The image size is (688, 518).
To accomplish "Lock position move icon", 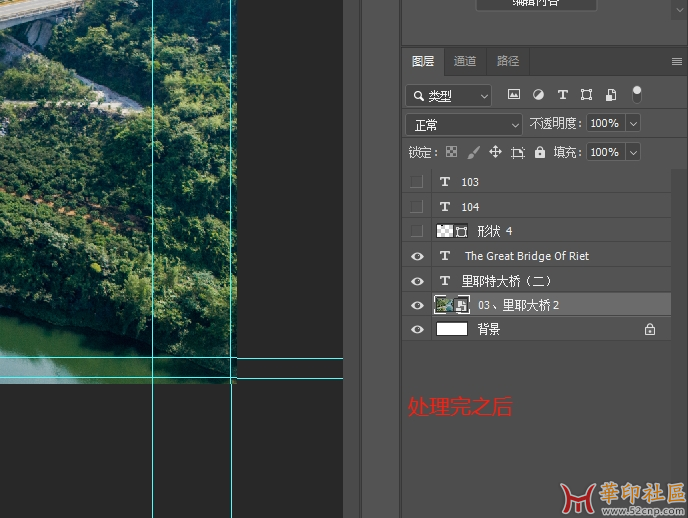I will pyautogui.click(x=495, y=153).
